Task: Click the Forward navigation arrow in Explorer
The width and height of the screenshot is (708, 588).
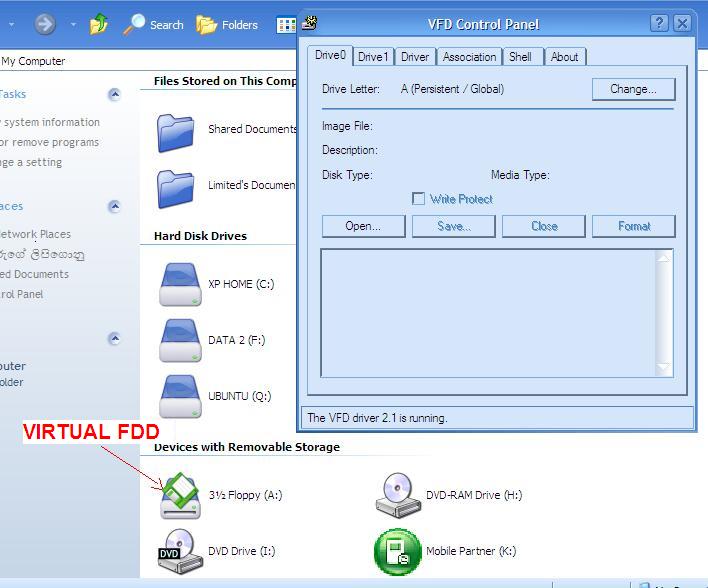Action: click(x=45, y=24)
